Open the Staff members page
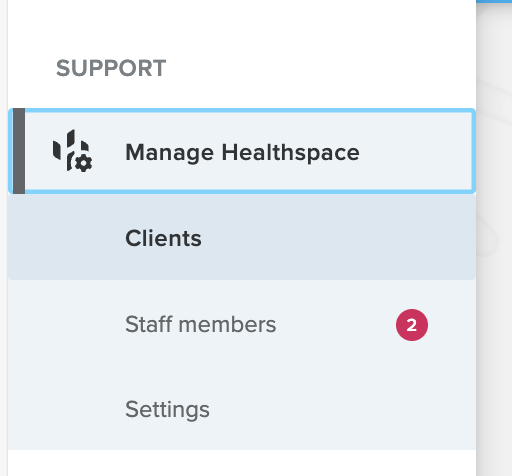The width and height of the screenshot is (512, 476). click(201, 325)
